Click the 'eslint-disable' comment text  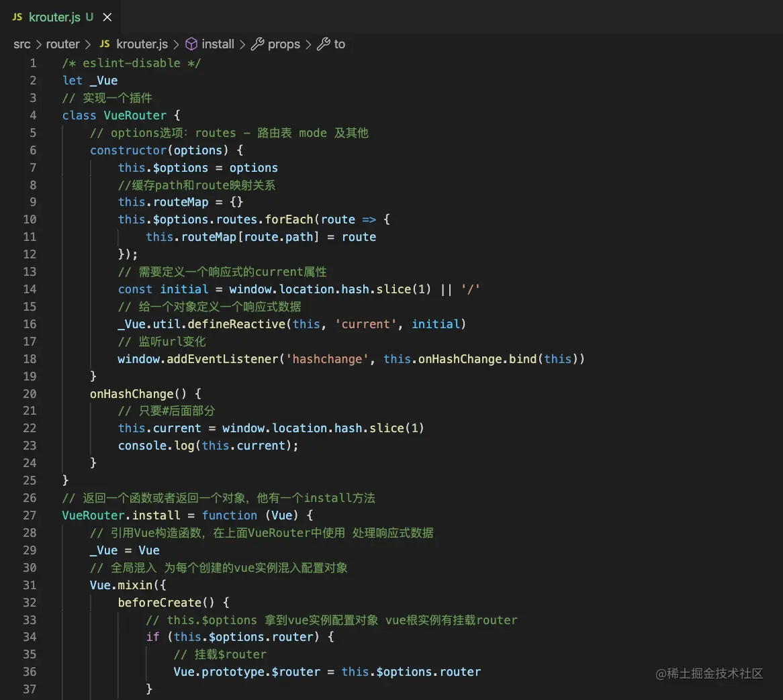[132, 63]
